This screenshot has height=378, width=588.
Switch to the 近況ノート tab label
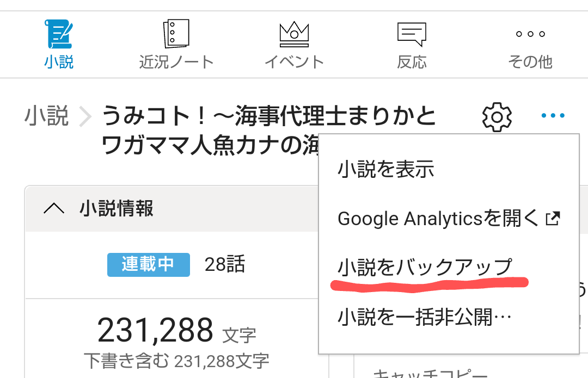[176, 62]
